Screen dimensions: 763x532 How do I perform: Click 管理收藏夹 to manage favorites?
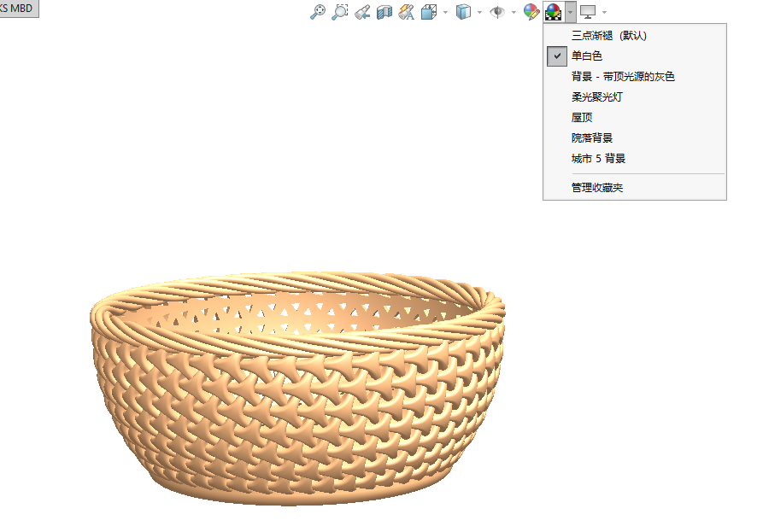[596, 188]
